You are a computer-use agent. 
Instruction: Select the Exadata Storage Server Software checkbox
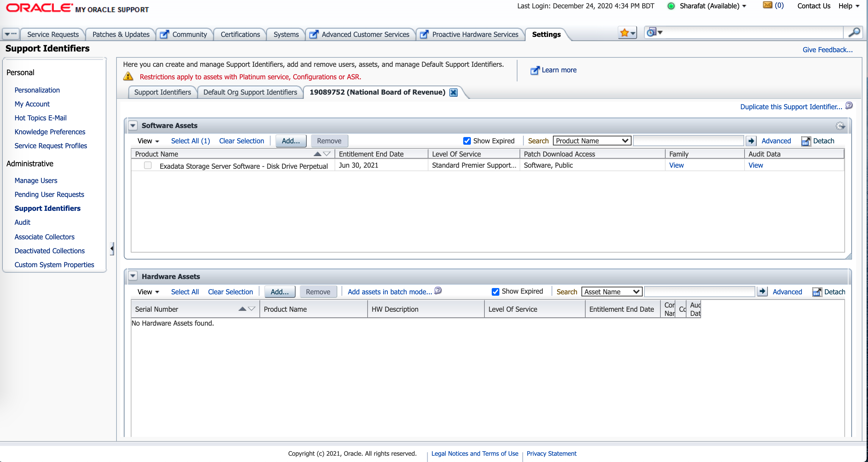pos(148,166)
